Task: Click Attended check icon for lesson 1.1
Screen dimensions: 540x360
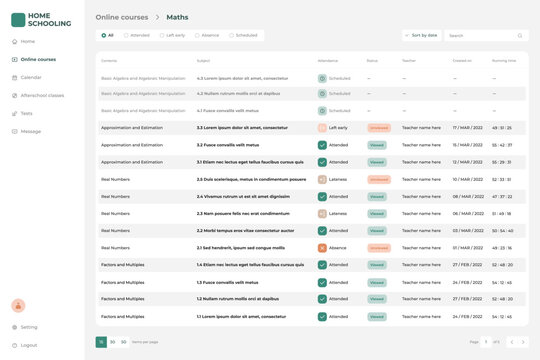Action: pos(322,317)
